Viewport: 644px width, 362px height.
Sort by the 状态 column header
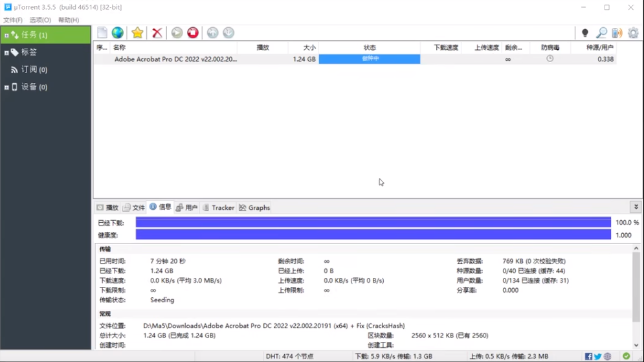370,48
